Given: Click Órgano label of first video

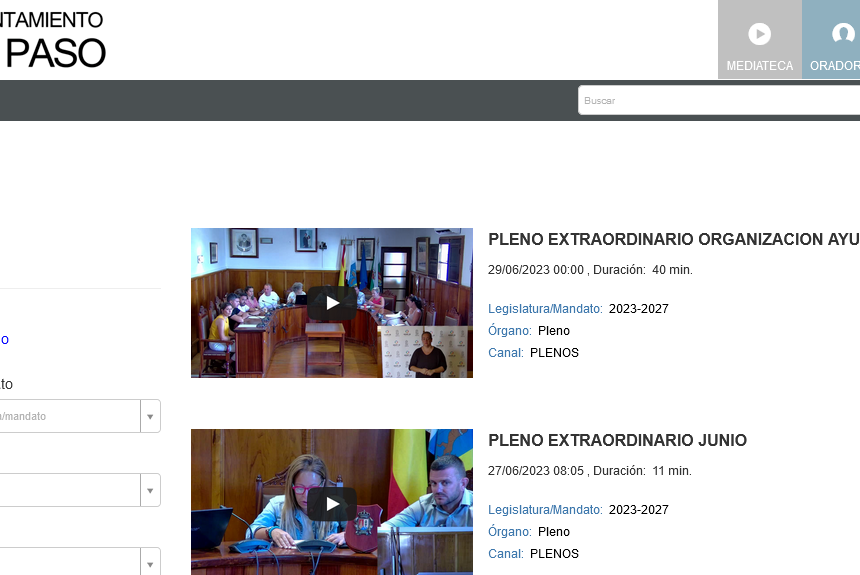Looking at the screenshot, I should (x=510, y=331).
